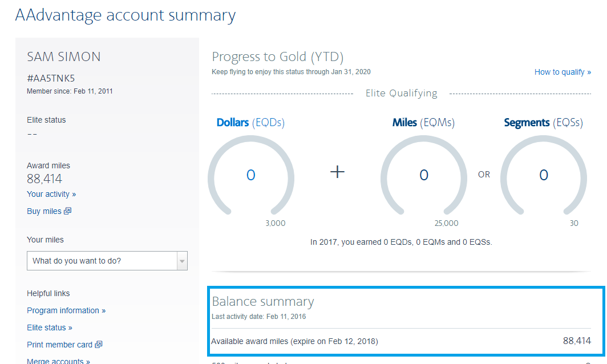Click the dropdown arrow under Your miles
The height and width of the screenshot is (364, 607).
(182, 261)
